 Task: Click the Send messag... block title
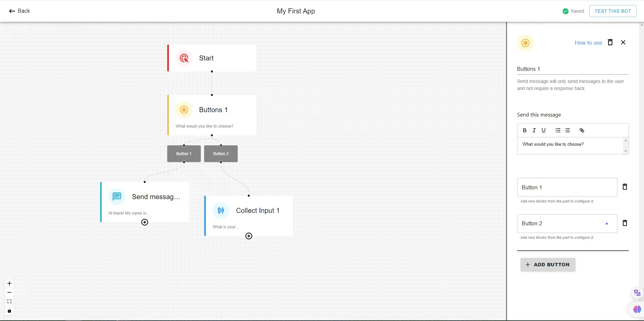[x=156, y=197]
